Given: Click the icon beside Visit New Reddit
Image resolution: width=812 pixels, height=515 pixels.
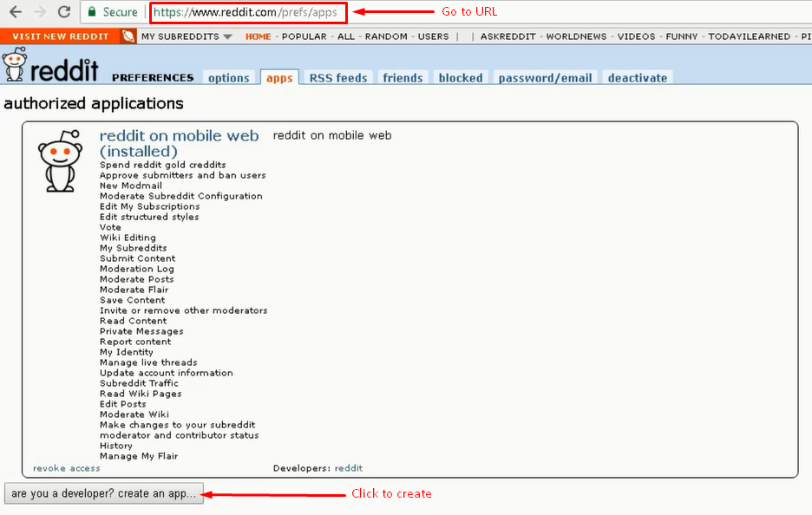Looking at the screenshot, I should (128, 36).
